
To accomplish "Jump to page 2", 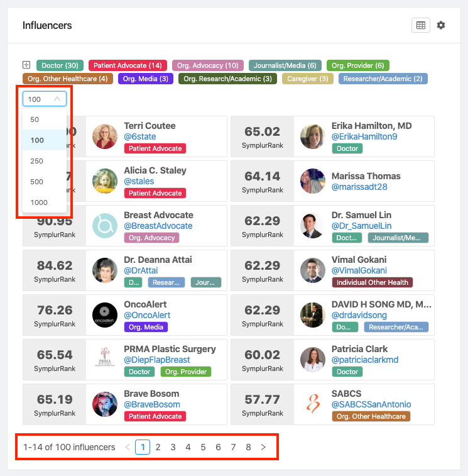I will 158,447.
